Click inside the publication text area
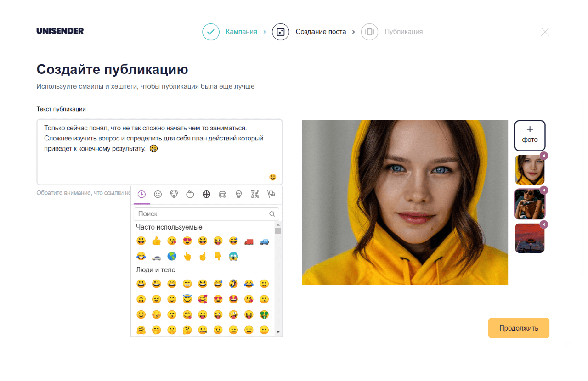Screen dimensions: 588x381 (x=159, y=152)
